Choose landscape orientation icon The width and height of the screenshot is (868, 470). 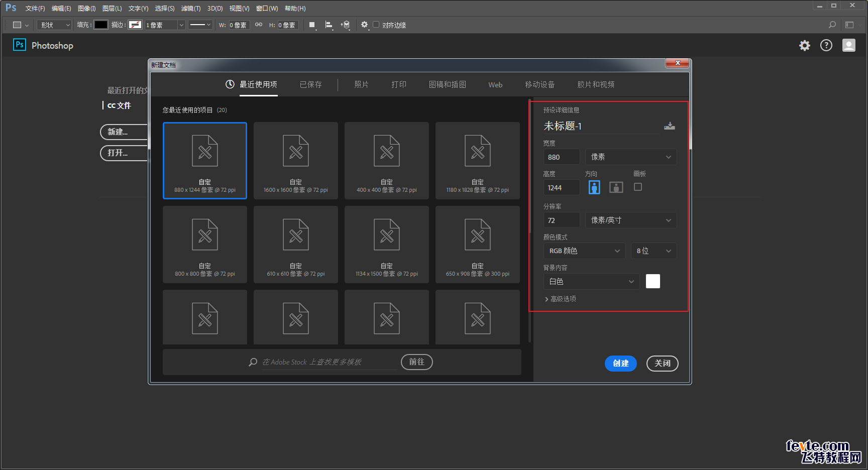pos(616,187)
